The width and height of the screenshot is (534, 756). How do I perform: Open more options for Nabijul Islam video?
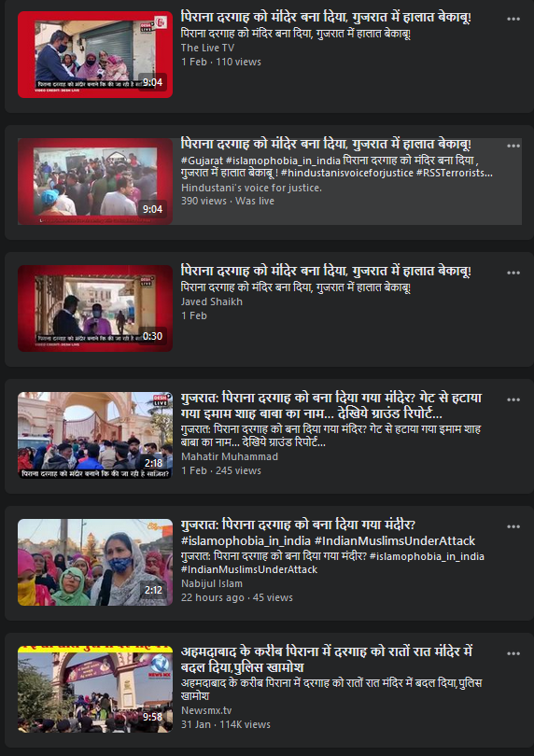point(513,526)
